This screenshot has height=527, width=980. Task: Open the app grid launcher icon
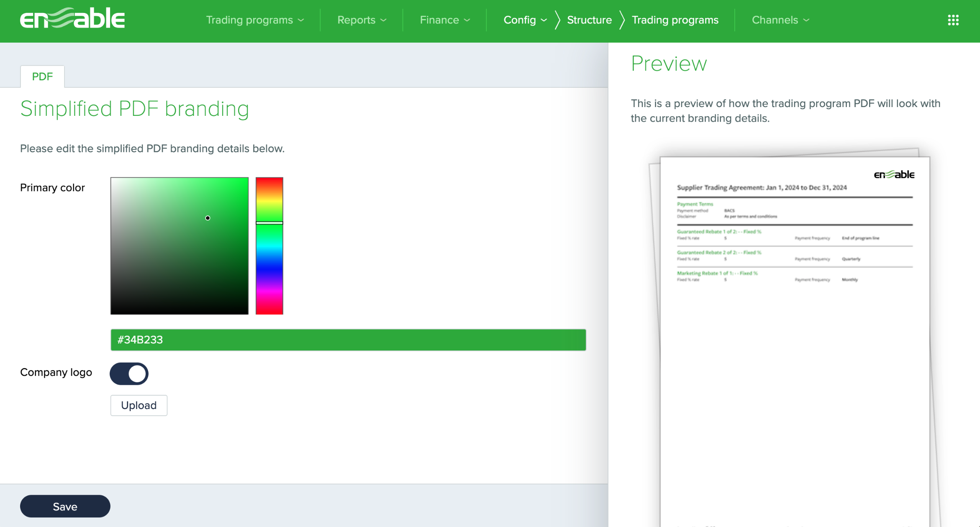point(953,20)
